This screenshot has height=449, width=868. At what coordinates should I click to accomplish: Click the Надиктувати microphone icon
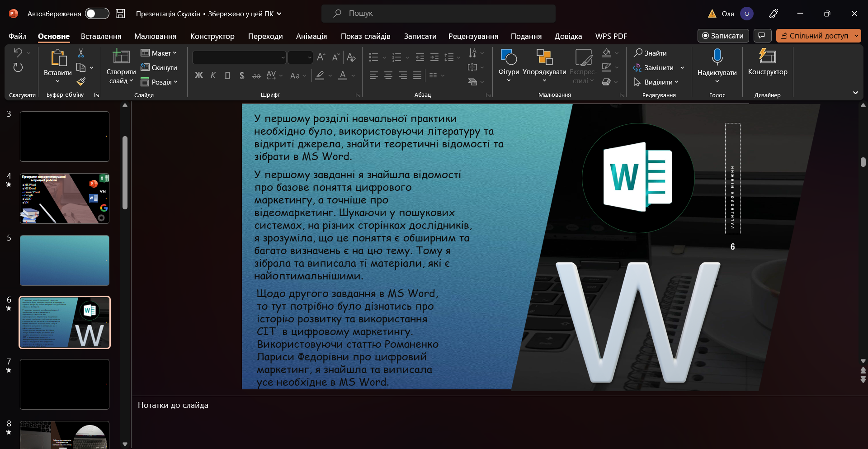coord(717,57)
